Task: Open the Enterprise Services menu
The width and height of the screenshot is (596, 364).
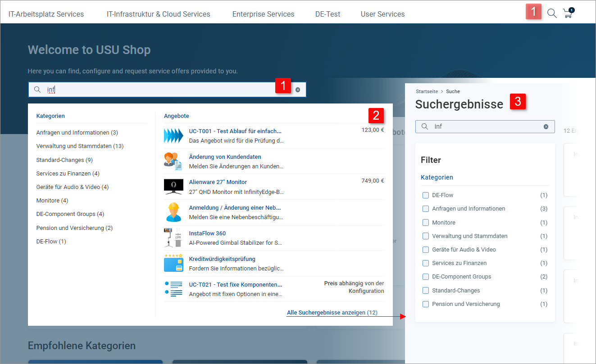Action: 263,14
